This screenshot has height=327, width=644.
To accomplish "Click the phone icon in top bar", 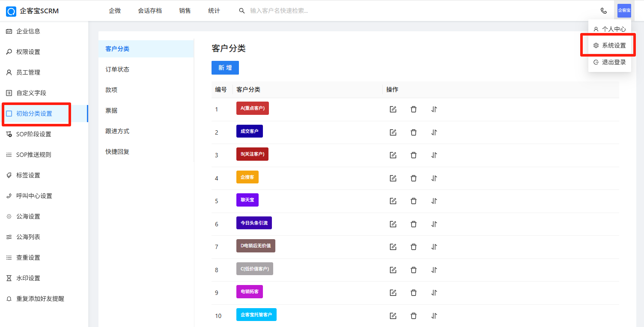I will [604, 11].
